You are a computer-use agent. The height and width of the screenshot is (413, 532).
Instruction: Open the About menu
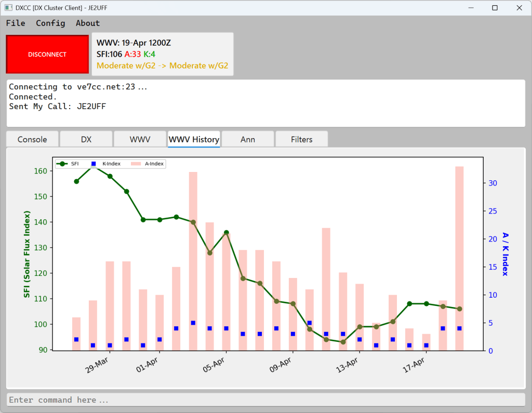88,23
